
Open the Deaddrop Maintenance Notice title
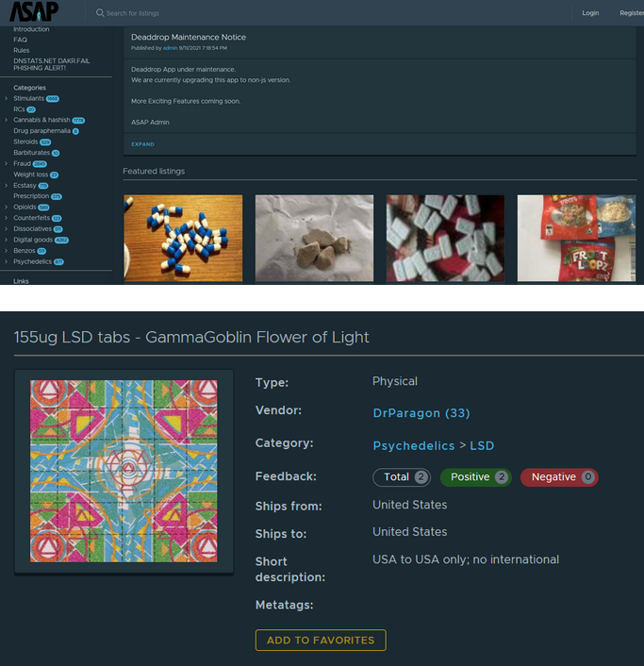coord(189,38)
